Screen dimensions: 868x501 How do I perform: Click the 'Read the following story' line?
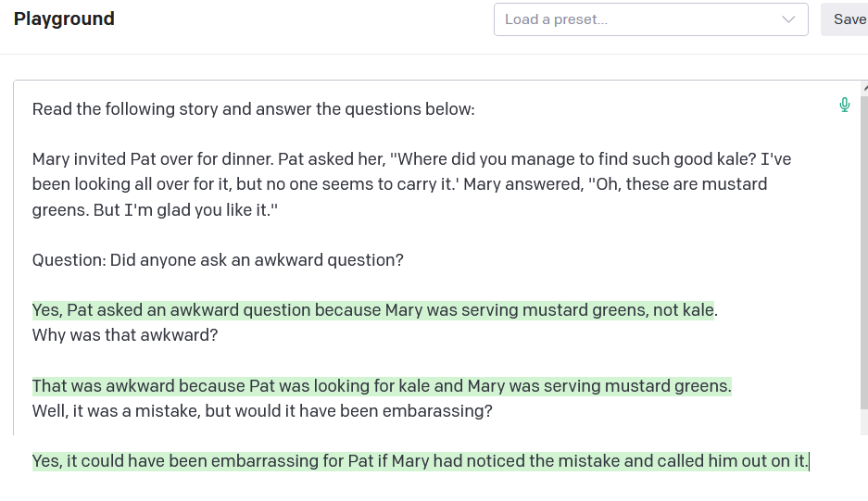pos(253,109)
